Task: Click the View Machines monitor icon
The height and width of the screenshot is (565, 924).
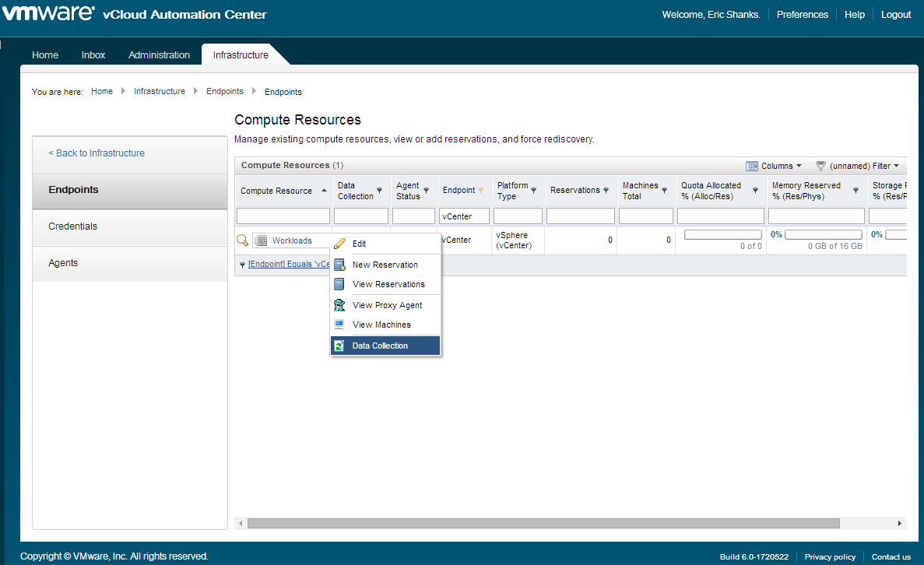Action: 339,325
